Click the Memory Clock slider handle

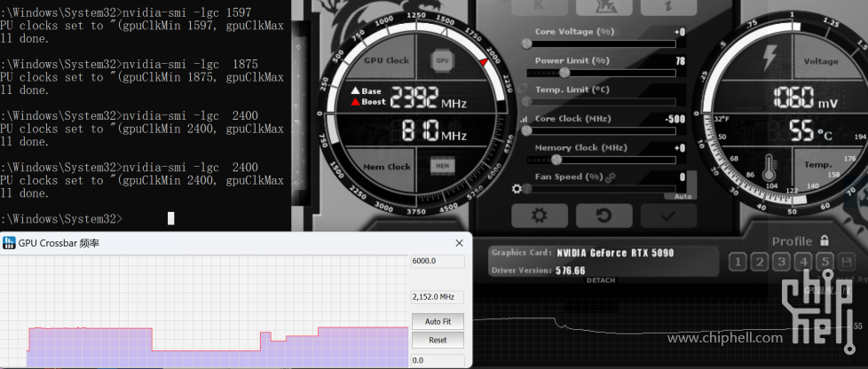tap(556, 160)
